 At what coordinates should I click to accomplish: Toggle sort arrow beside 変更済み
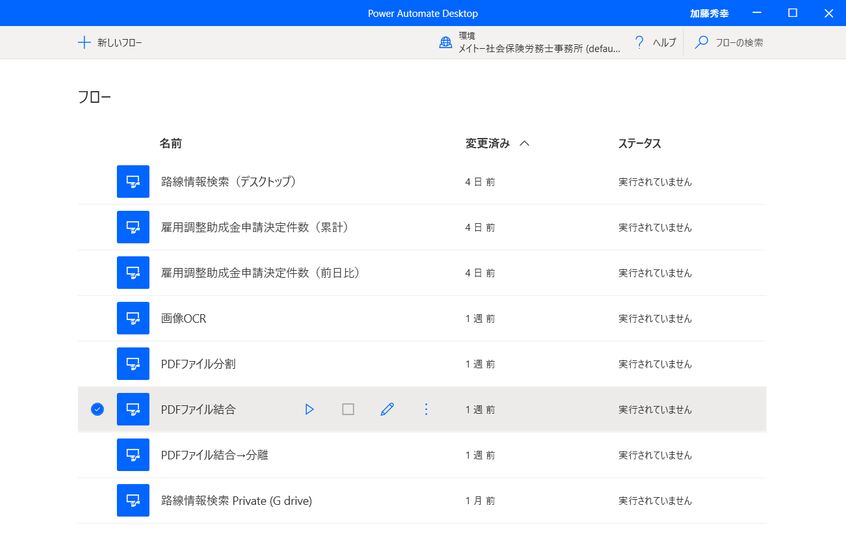(x=524, y=144)
